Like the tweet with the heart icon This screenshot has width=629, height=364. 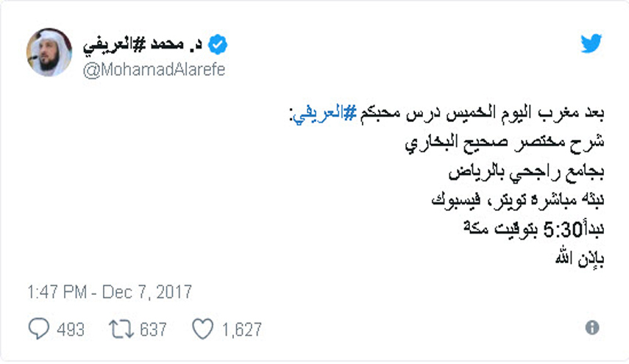pos(203,329)
